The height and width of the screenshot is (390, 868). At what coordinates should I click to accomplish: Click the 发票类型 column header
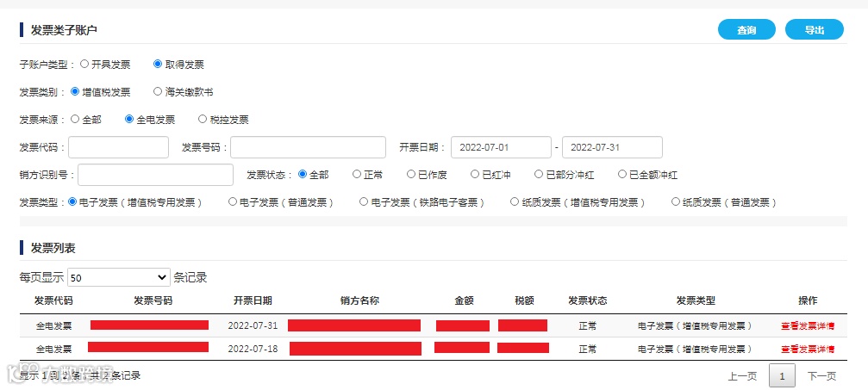click(x=696, y=300)
